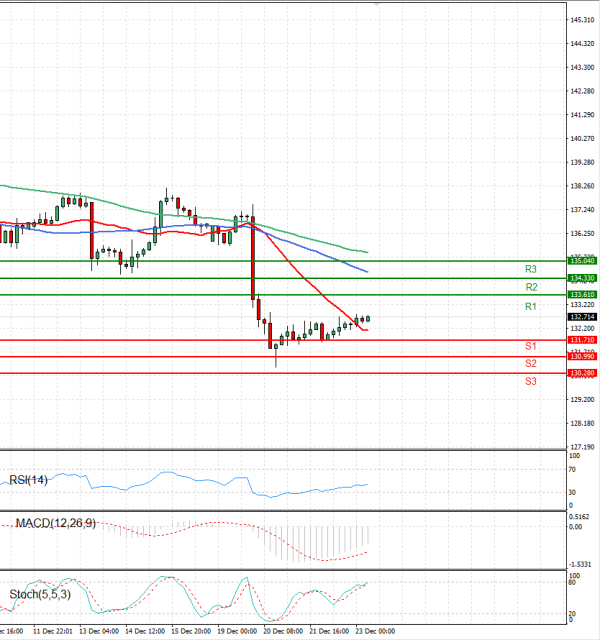Image resolution: width=600 pixels, height=640 pixels.
Task: Click the -1.5331 MACD scale value
Action: [579, 564]
